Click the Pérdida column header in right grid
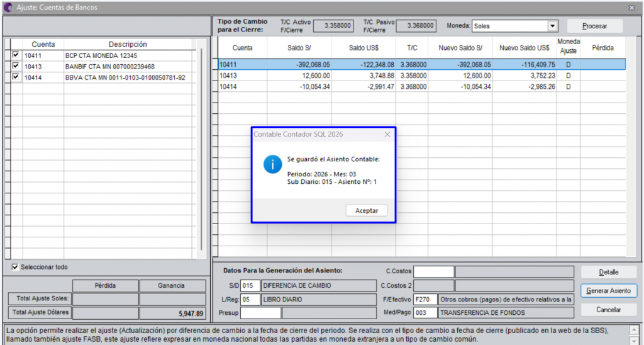This screenshot has width=644, height=345. [x=602, y=48]
